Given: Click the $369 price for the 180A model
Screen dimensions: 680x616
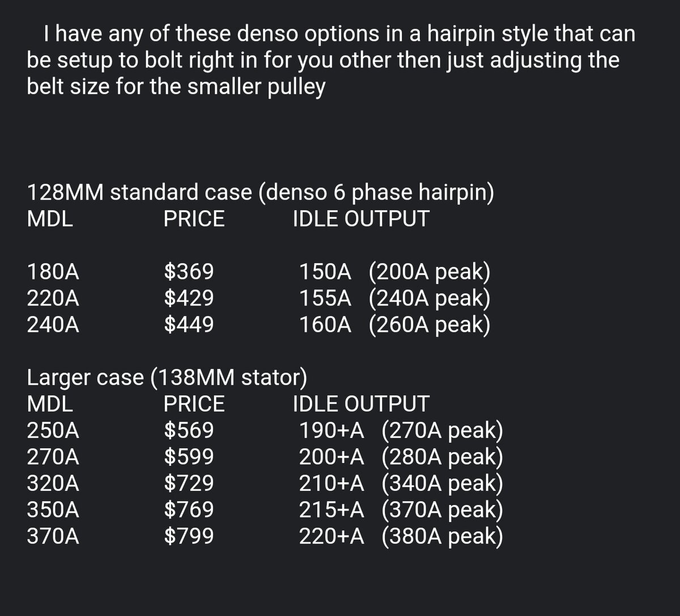Looking at the screenshot, I should 189,272.
